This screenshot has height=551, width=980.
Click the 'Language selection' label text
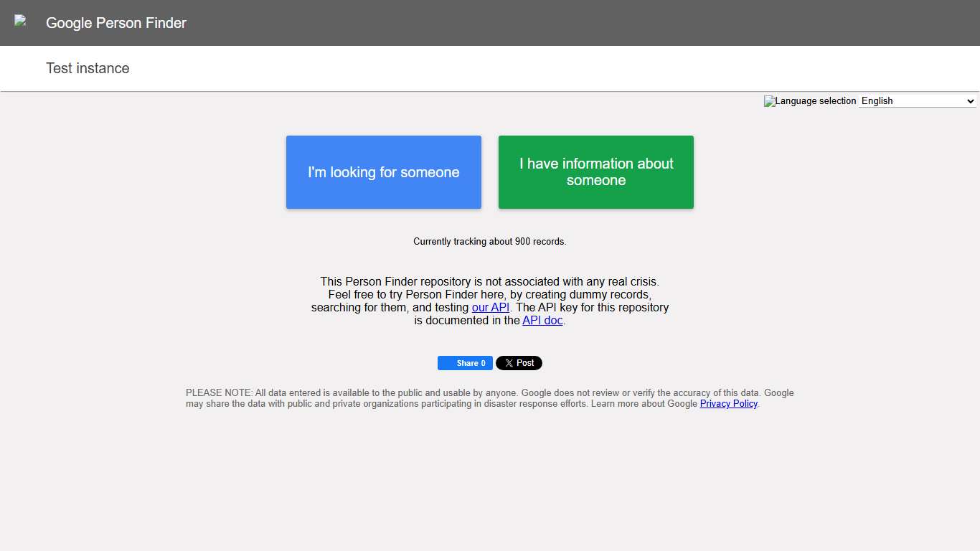point(816,100)
